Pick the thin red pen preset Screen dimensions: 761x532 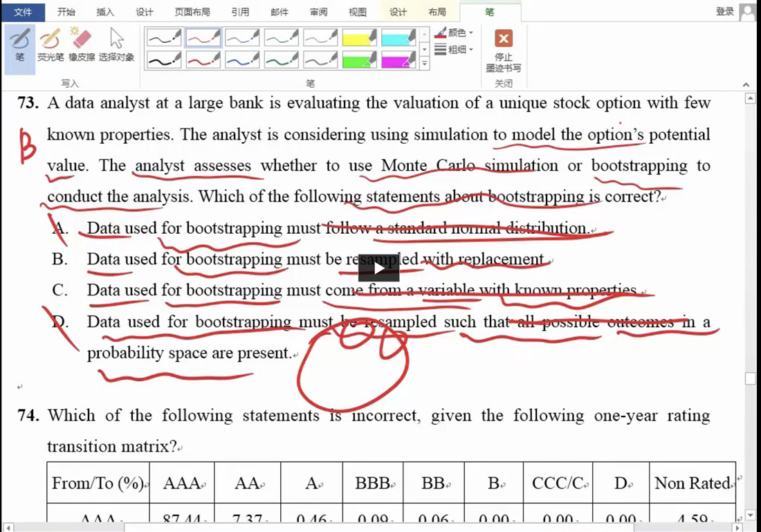point(203,37)
